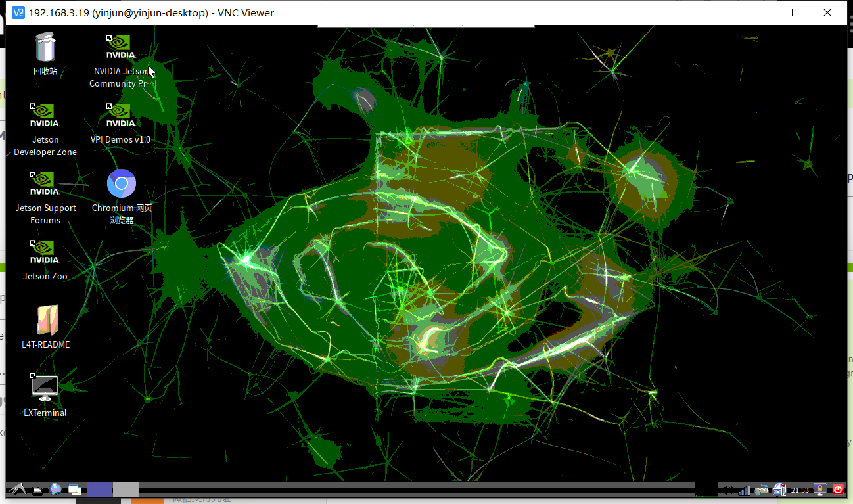The height and width of the screenshot is (504, 853).
Task: Open the Jetson Support Forums shortcut
Action: pyautogui.click(x=45, y=184)
